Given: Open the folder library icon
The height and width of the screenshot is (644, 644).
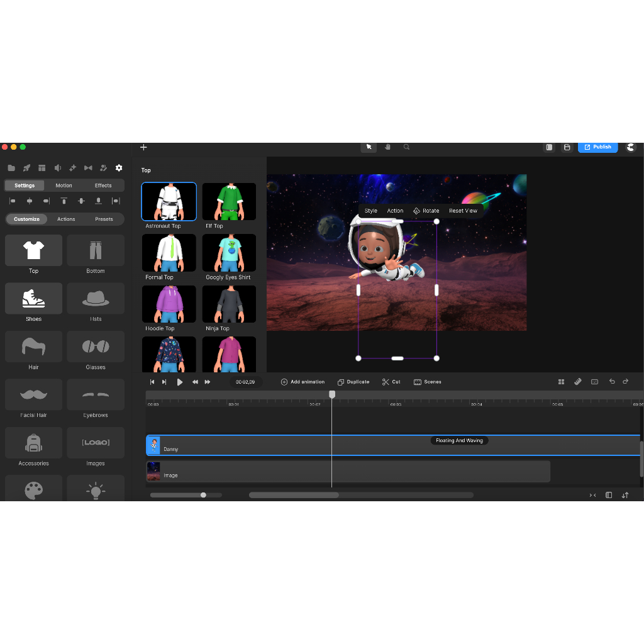Looking at the screenshot, I should click(x=11, y=168).
